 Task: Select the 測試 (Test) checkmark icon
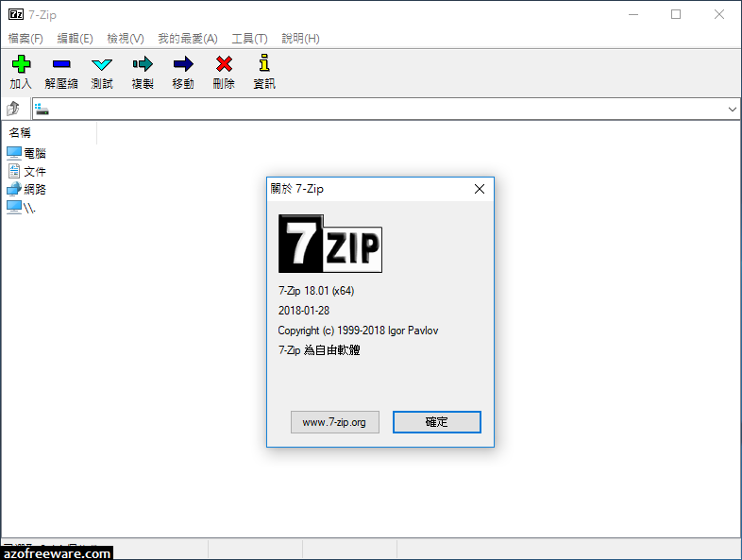[102, 64]
